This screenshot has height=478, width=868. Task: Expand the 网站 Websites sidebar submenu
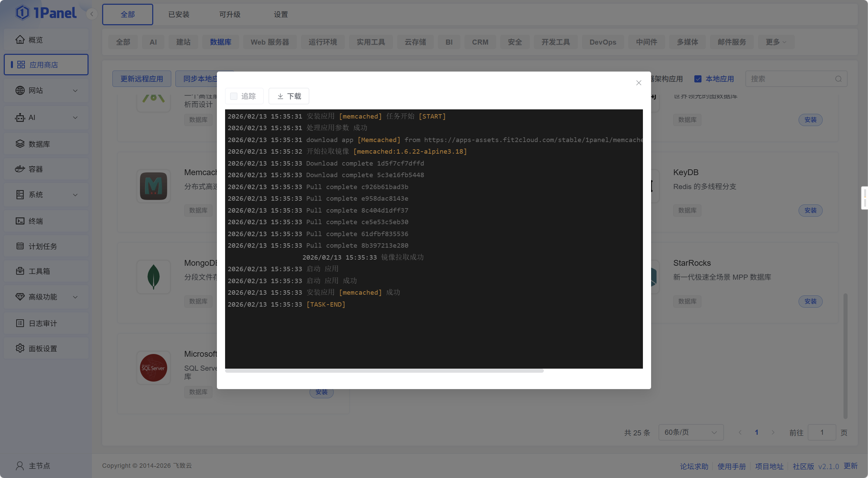pos(75,91)
